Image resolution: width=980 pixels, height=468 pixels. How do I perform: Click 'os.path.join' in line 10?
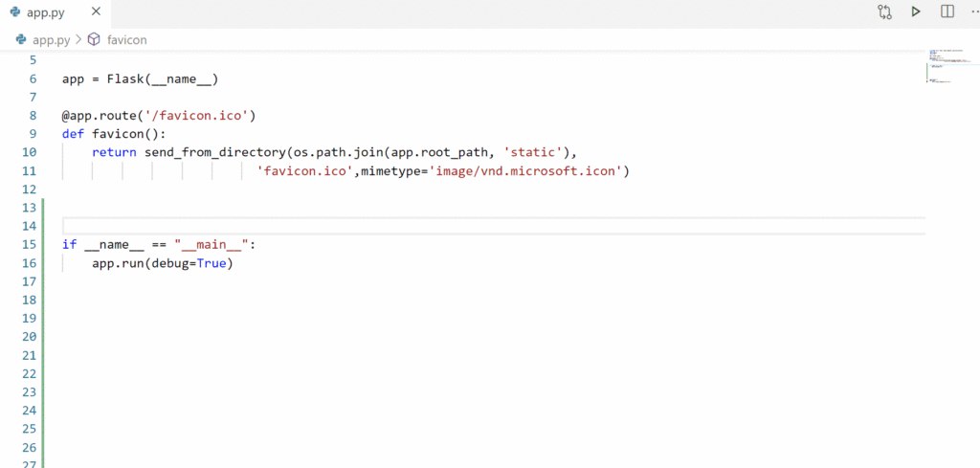339,152
